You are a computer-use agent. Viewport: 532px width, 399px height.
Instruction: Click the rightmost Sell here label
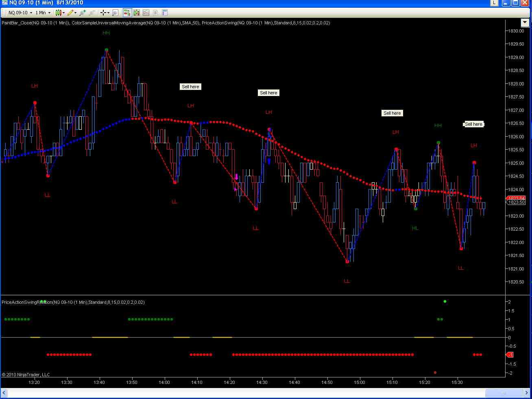[473, 124]
